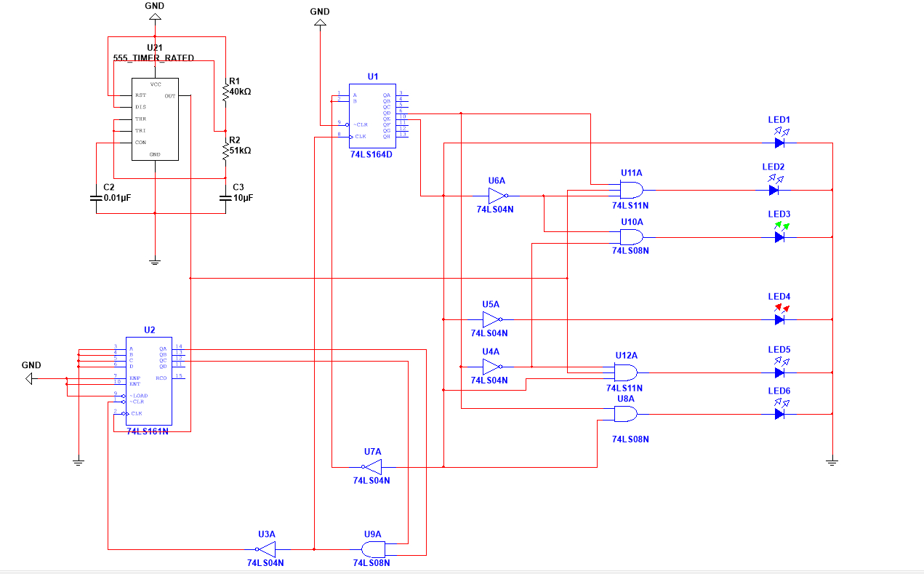This screenshot has width=924, height=574.
Task: Select inverter gate U6A
Action: 497,195
